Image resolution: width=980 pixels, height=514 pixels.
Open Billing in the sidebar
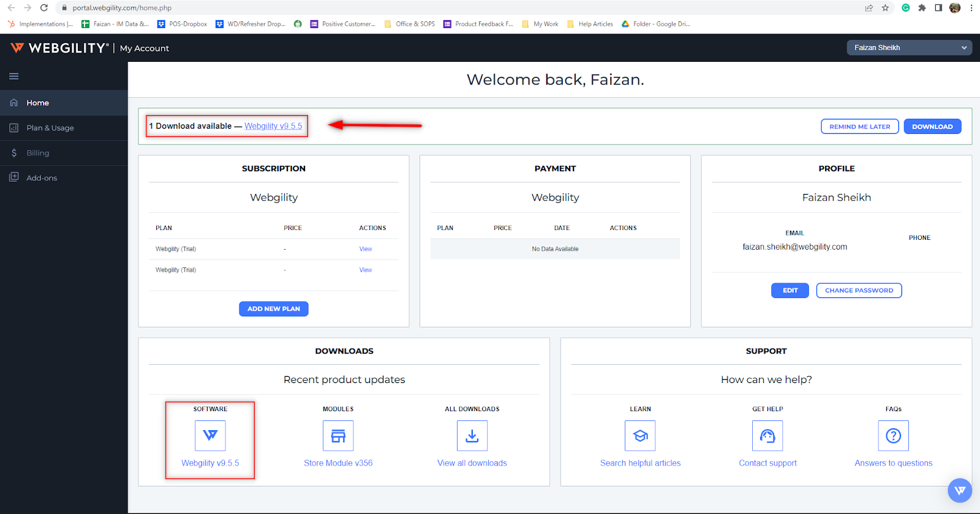click(64, 153)
